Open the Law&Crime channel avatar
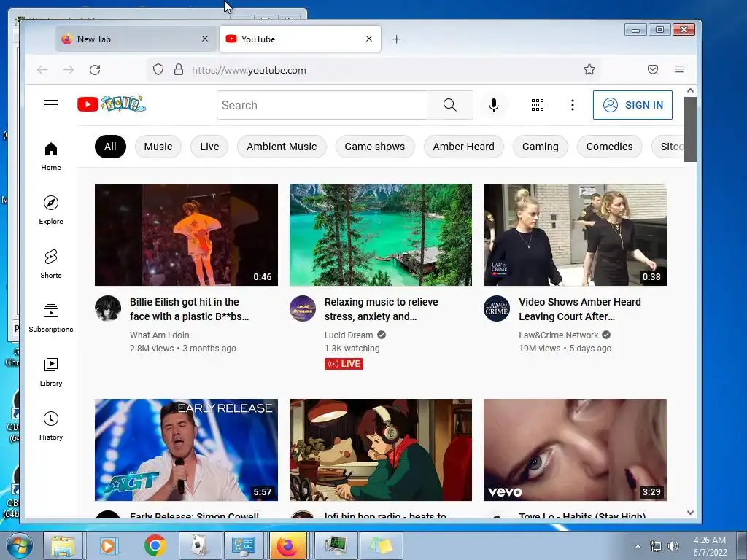Image resolution: width=747 pixels, height=560 pixels. [496, 308]
